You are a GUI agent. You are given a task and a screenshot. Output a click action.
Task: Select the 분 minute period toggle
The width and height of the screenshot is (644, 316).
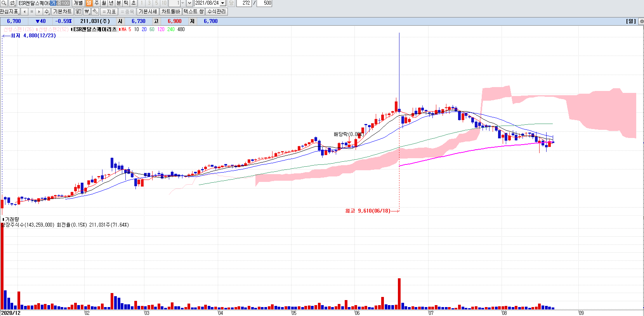[x=119, y=3]
